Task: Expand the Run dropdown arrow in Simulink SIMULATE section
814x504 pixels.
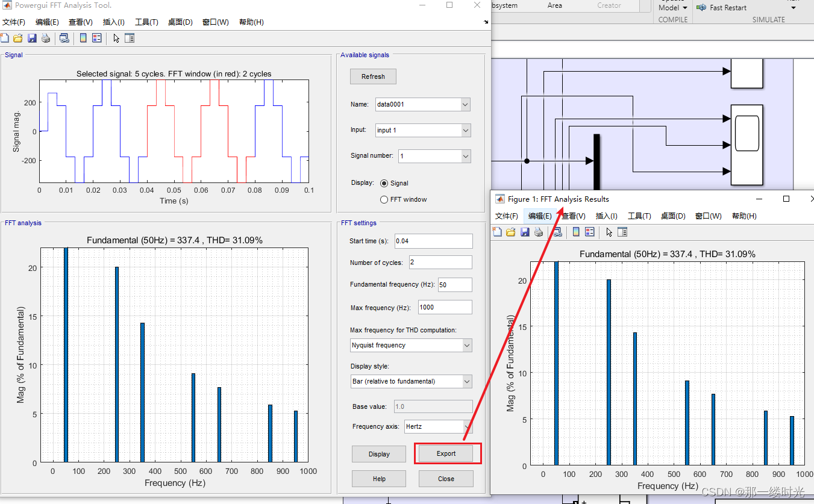Action: (x=793, y=8)
